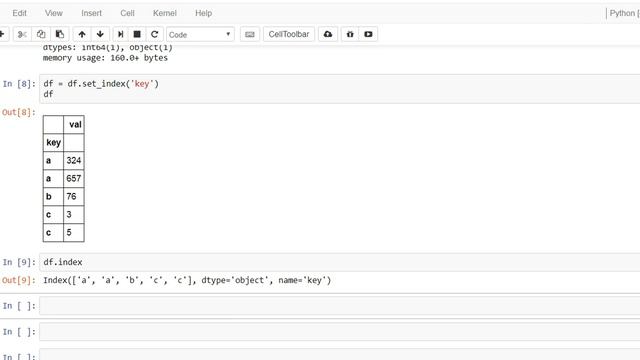Click the value 5 in table
Screen dimensions: 640x360
pyautogui.click(x=74, y=232)
